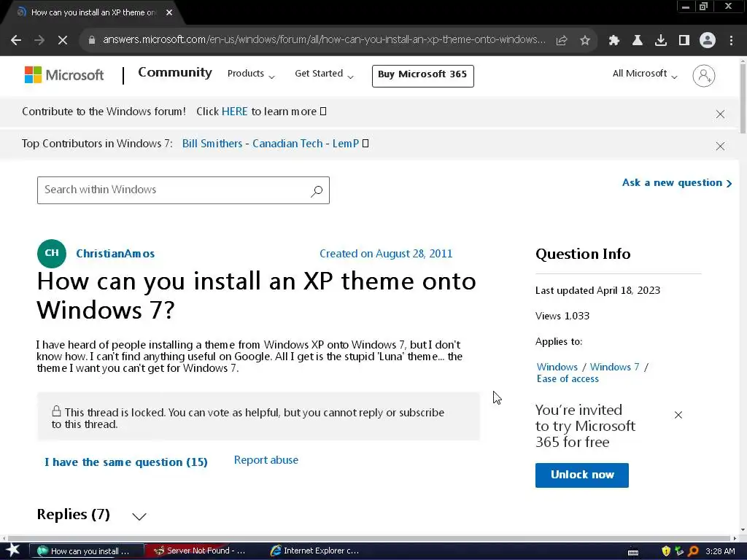The height and width of the screenshot is (560, 747).
Task: Open the Chrome Labs flask icon
Action: click(638, 41)
